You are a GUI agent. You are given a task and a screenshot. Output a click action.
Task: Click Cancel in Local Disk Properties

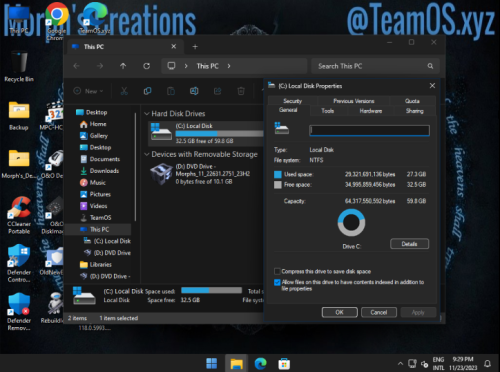pos(379,312)
